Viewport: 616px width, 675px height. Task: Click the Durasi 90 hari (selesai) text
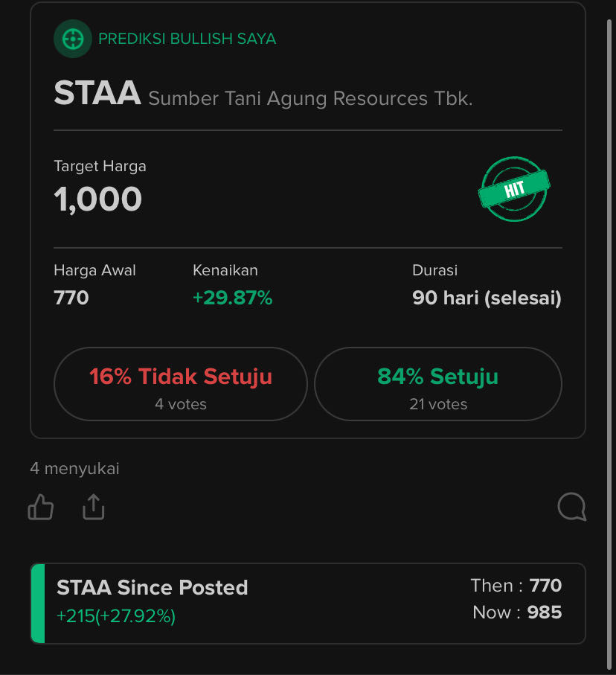pos(487,298)
